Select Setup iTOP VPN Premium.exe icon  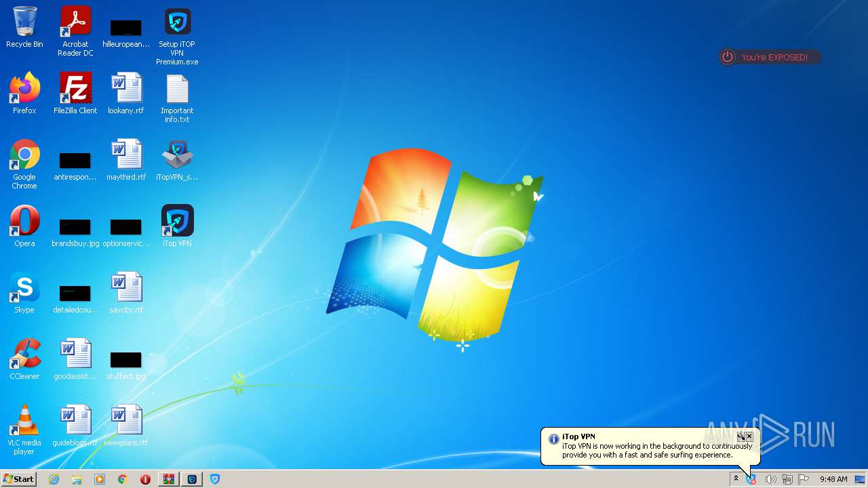coord(177,36)
